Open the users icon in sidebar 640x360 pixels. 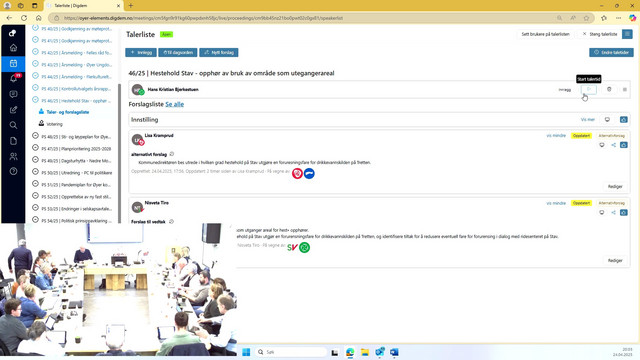(x=13, y=156)
